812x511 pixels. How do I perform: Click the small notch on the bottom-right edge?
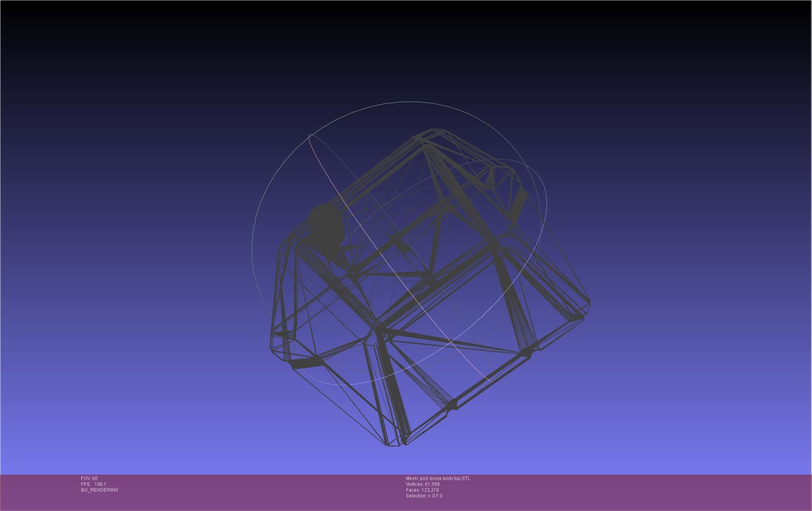452,406
